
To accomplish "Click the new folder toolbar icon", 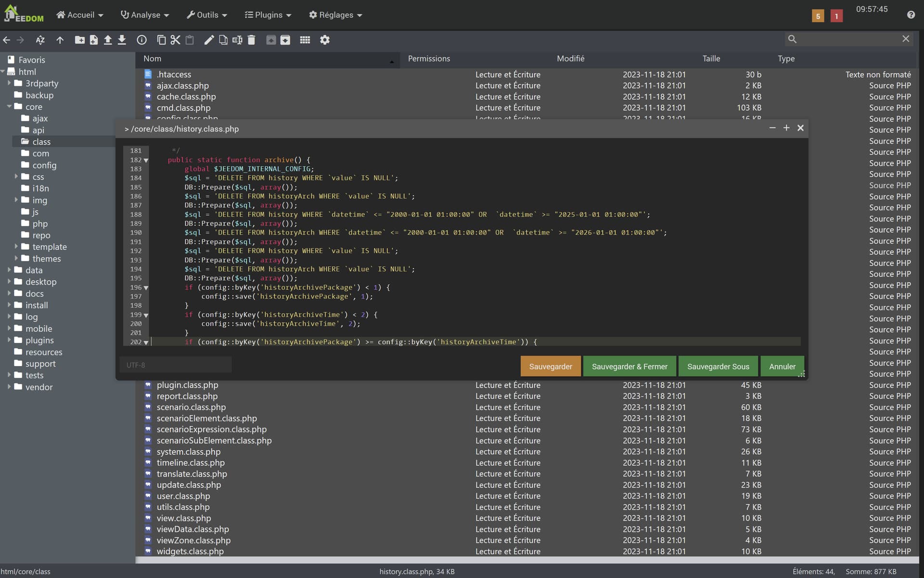I will pyautogui.click(x=79, y=40).
